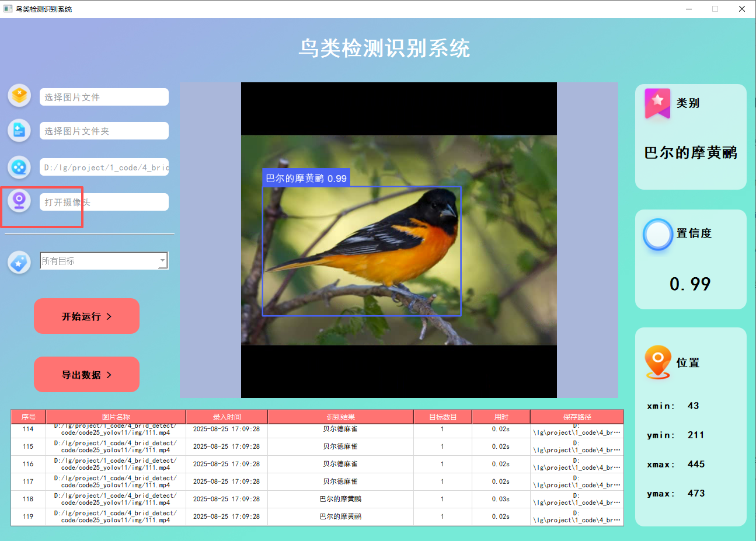
Task: Click the confidence value 0.99
Action: (x=690, y=284)
